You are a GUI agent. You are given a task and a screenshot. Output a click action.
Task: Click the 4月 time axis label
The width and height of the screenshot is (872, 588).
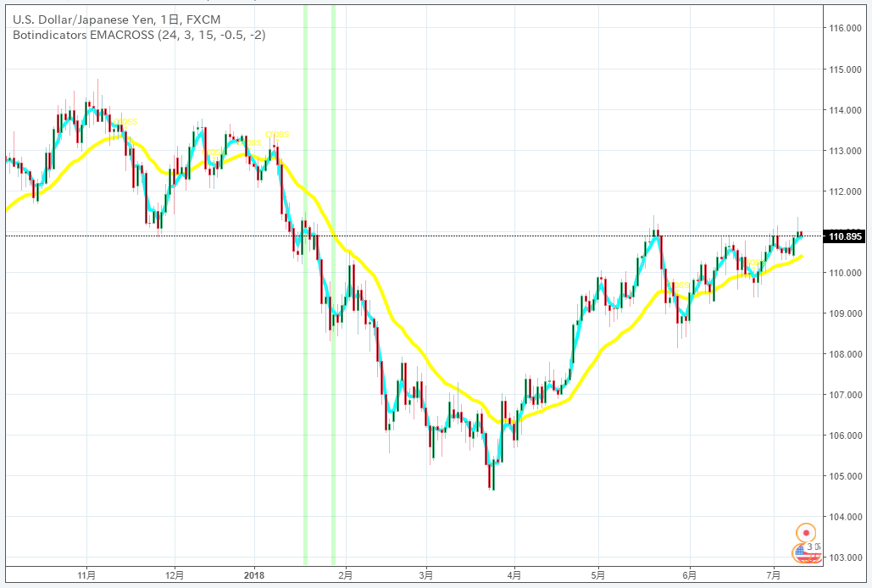click(x=515, y=575)
